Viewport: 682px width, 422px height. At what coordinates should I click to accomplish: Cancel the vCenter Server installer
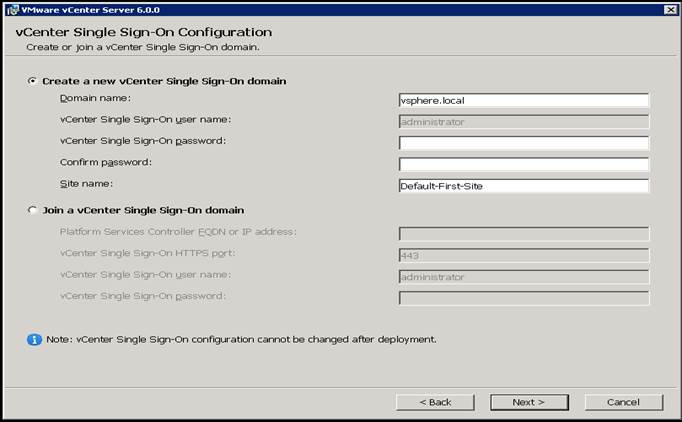coord(623,402)
